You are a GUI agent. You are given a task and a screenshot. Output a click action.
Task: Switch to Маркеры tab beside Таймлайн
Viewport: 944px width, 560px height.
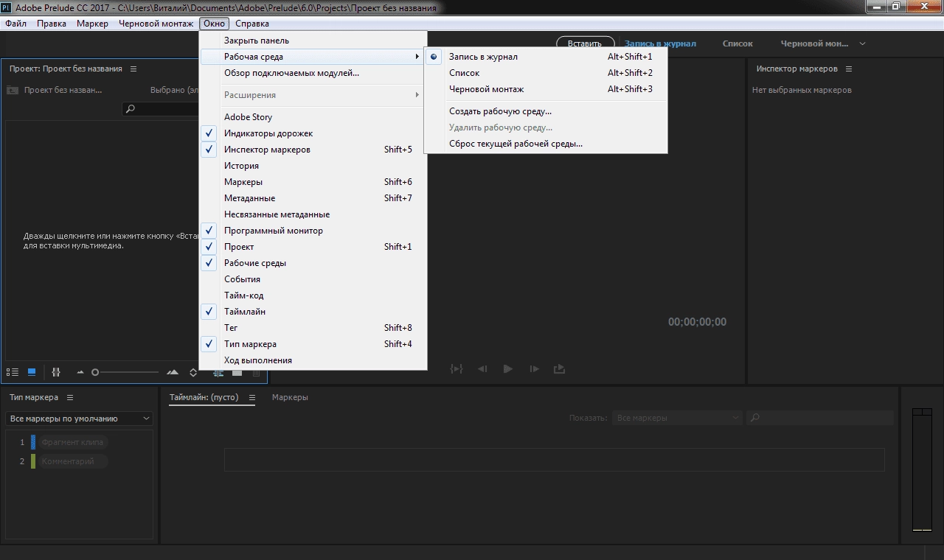pos(290,397)
